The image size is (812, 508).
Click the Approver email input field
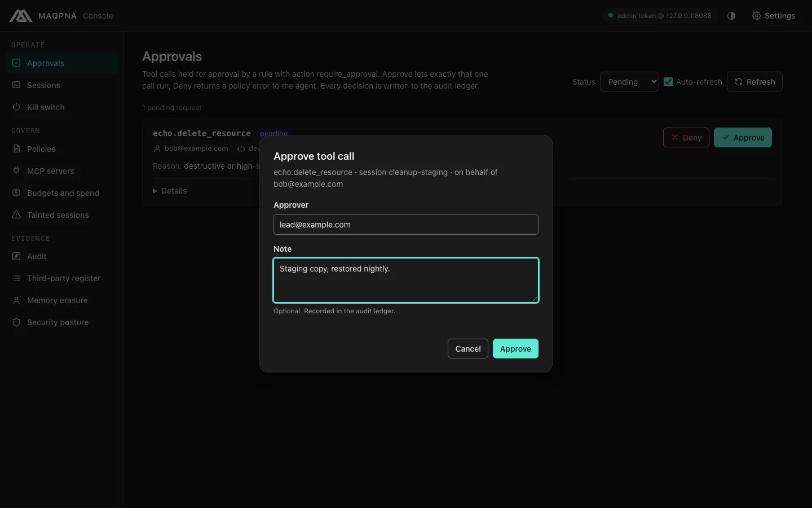click(406, 225)
